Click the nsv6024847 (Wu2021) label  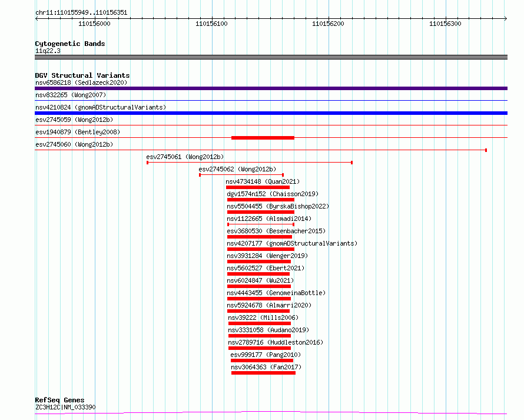click(x=260, y=280)
